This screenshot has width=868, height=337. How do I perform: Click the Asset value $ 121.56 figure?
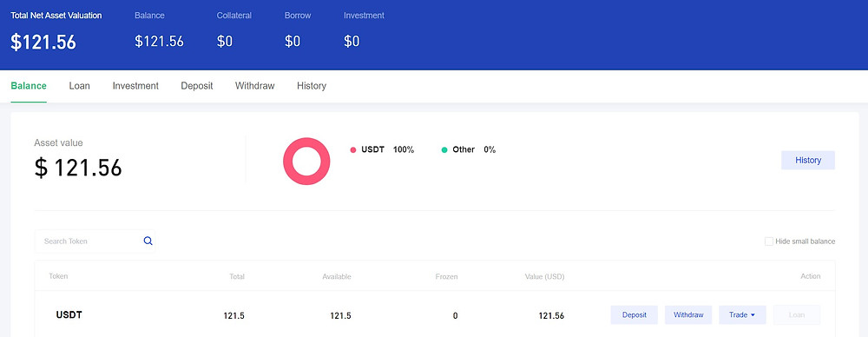tap(78, 168)
